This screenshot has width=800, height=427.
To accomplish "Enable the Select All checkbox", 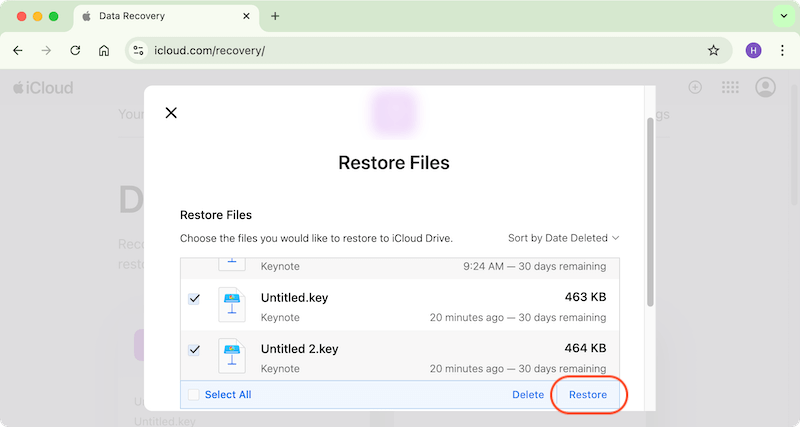I will (x=194, y=395).
